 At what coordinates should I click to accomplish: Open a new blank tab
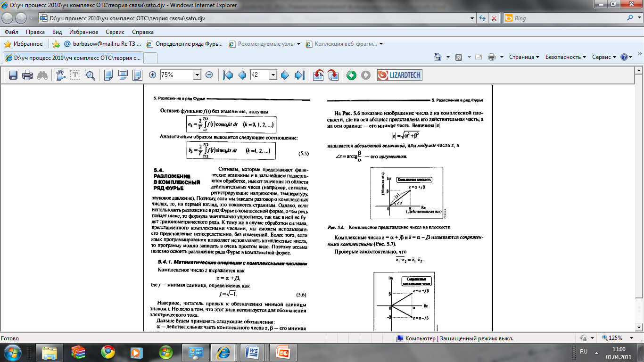tap(150, 58)
